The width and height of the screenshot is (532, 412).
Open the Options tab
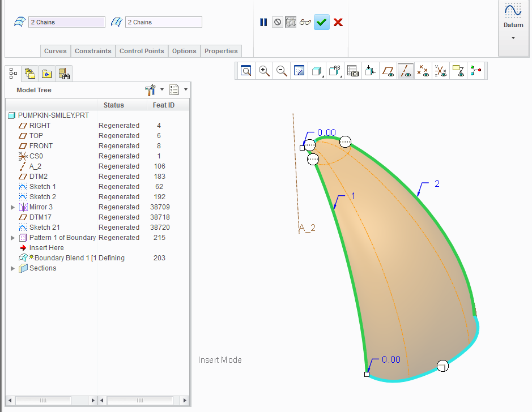click(x=184, y=51)
